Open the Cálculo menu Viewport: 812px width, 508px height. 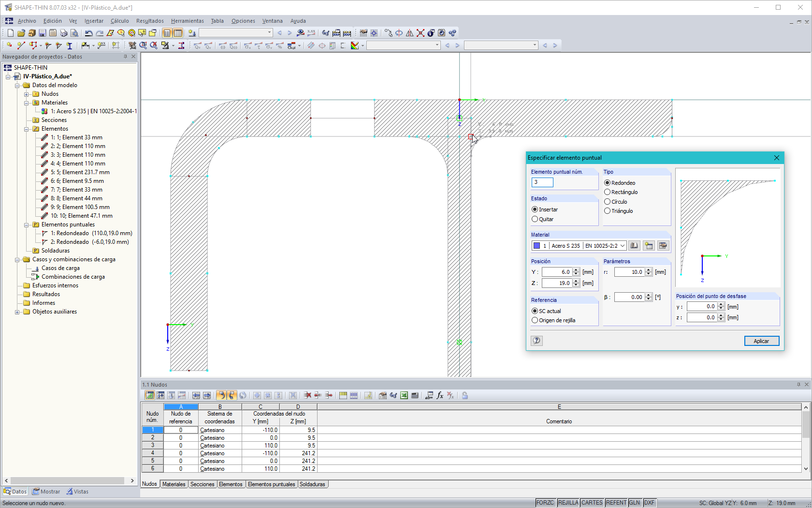click(x=119, y=21)
